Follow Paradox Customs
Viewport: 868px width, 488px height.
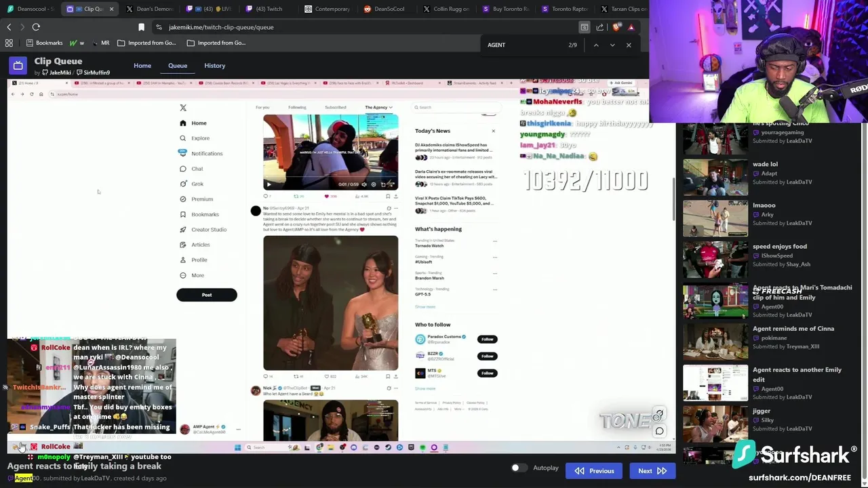[x=487, y=339]
